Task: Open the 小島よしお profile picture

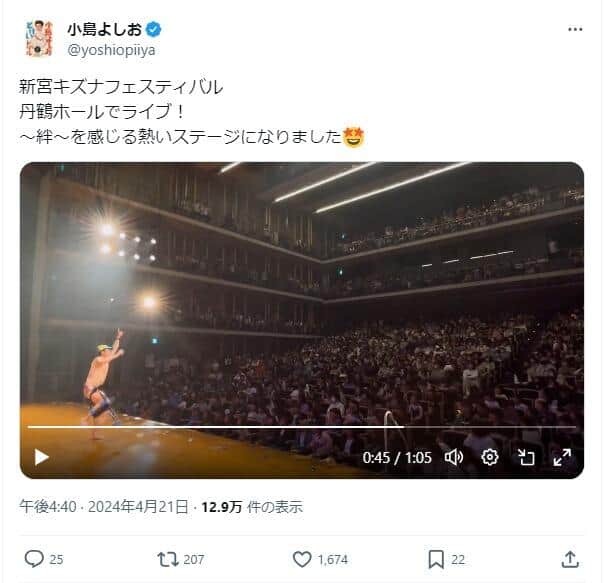Action: coord(38,38)
